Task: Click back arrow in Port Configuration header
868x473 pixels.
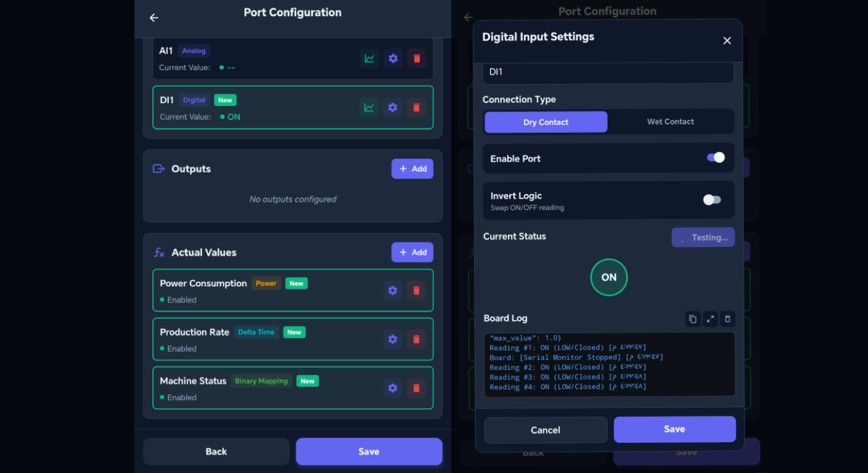Action: click(x=154, y=18)
